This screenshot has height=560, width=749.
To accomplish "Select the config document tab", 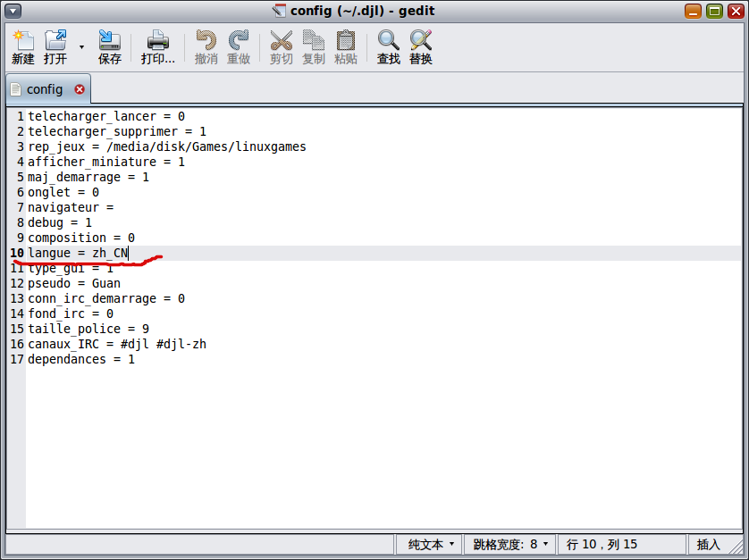I will pyautogui.click(x=44, y=89).
